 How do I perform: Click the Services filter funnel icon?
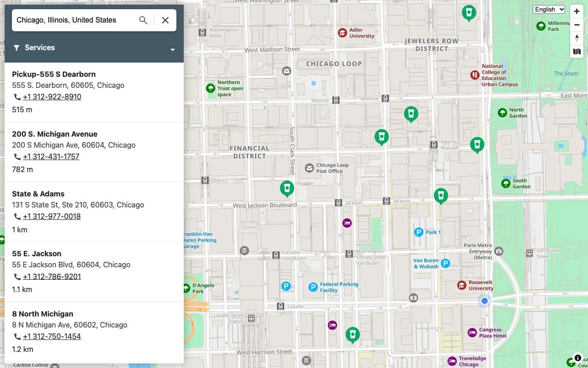[x=17, y=48]
